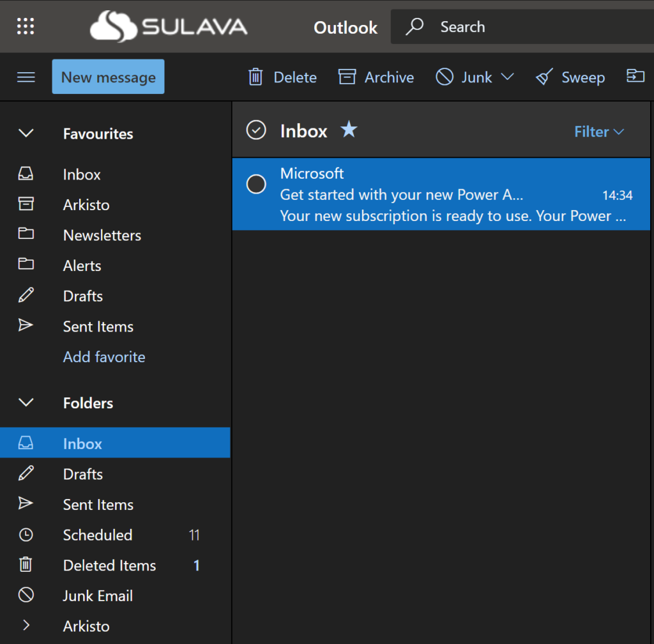Select all messages with Inbox check circle
The height and width of the screenshot is (644, 654).
coord(256,130)
